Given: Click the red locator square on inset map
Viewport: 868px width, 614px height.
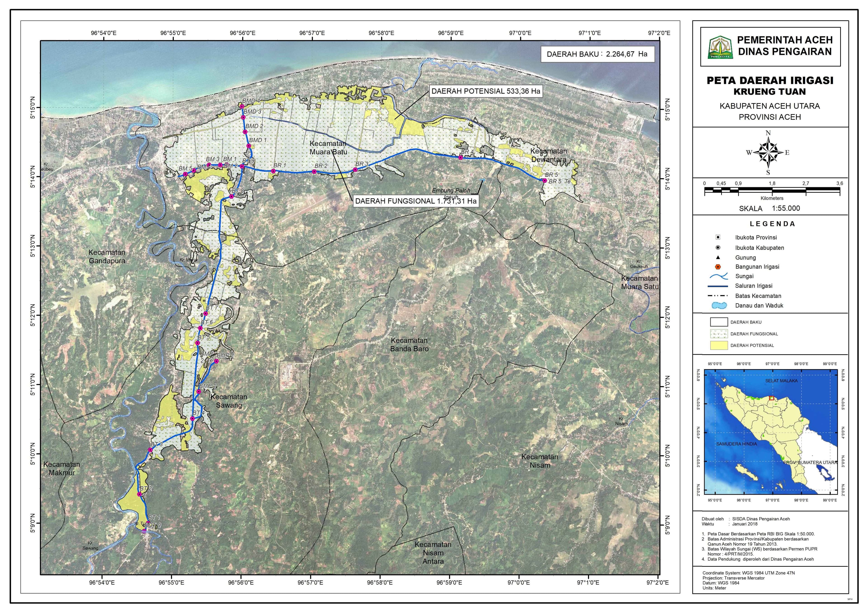Looking at the screenshot, I should pyautogui.click(x=772, y=398).
